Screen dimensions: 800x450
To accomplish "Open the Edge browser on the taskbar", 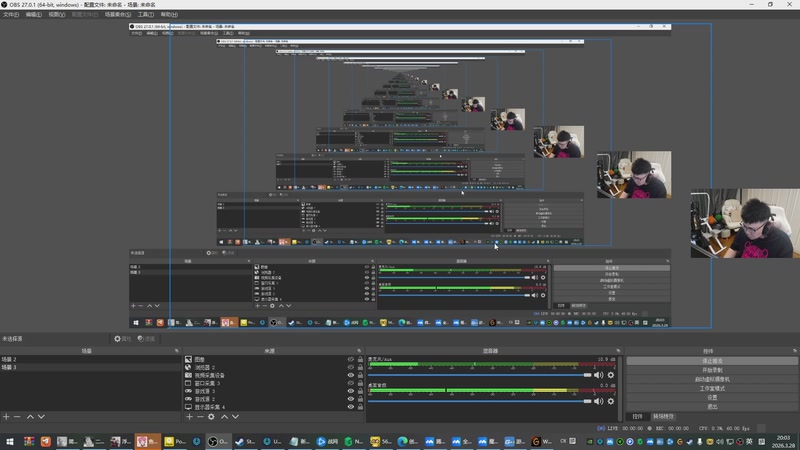I will pos(408,441).
